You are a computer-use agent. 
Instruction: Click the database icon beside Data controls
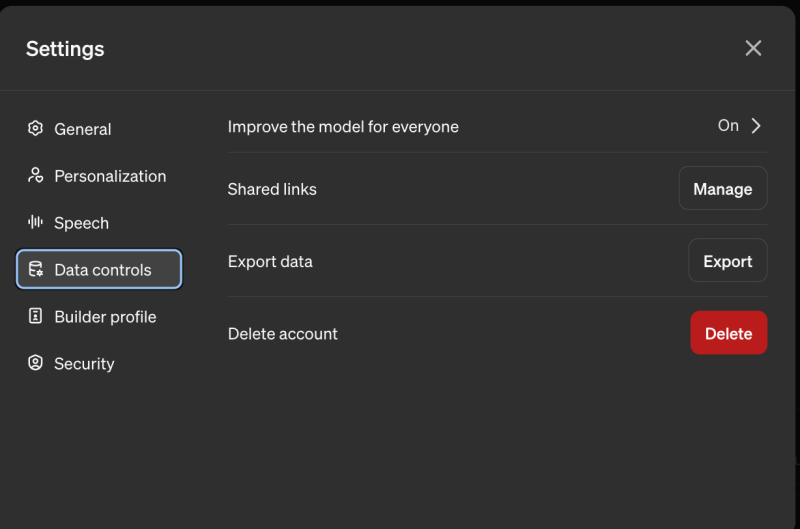click(x=36, y=269)
